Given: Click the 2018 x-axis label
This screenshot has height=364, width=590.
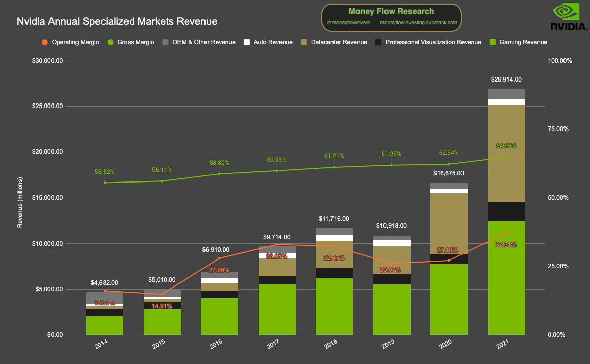Looking at the screenshot, I should (x=331, y=344).
